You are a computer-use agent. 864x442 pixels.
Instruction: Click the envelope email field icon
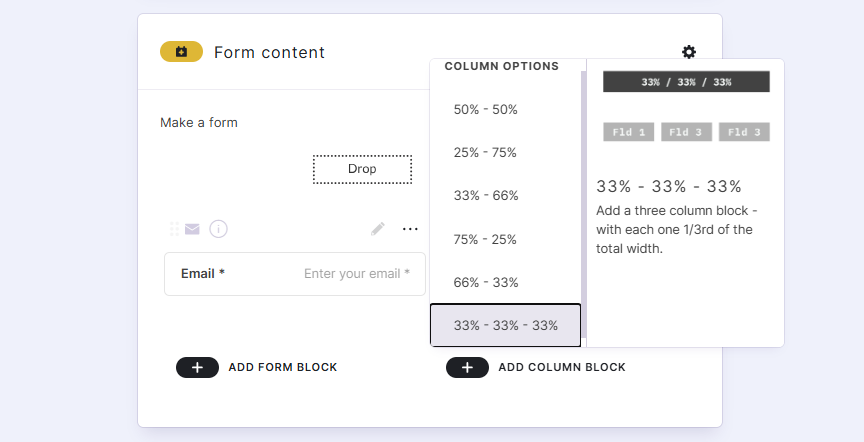pyautogui.click(x=192, y=229)
